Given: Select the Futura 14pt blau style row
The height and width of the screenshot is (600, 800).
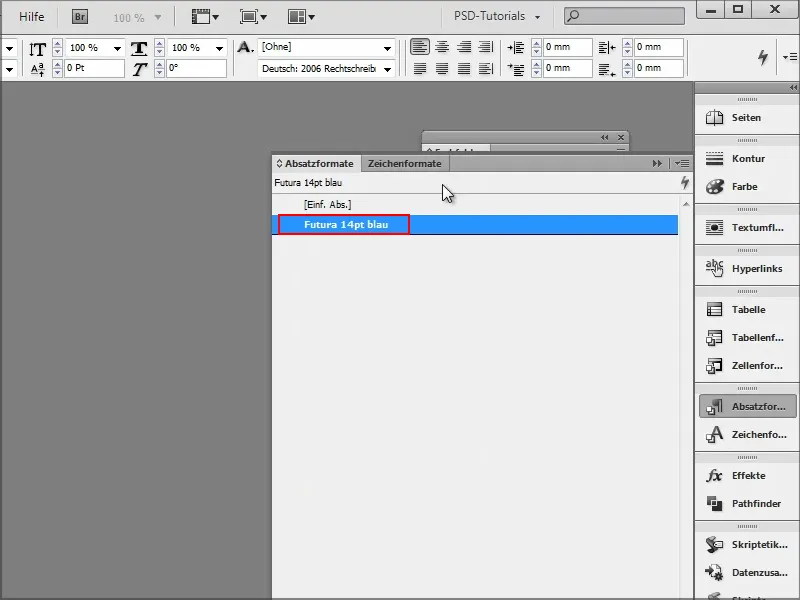Looking at the screenshot, I should [475, 225].
